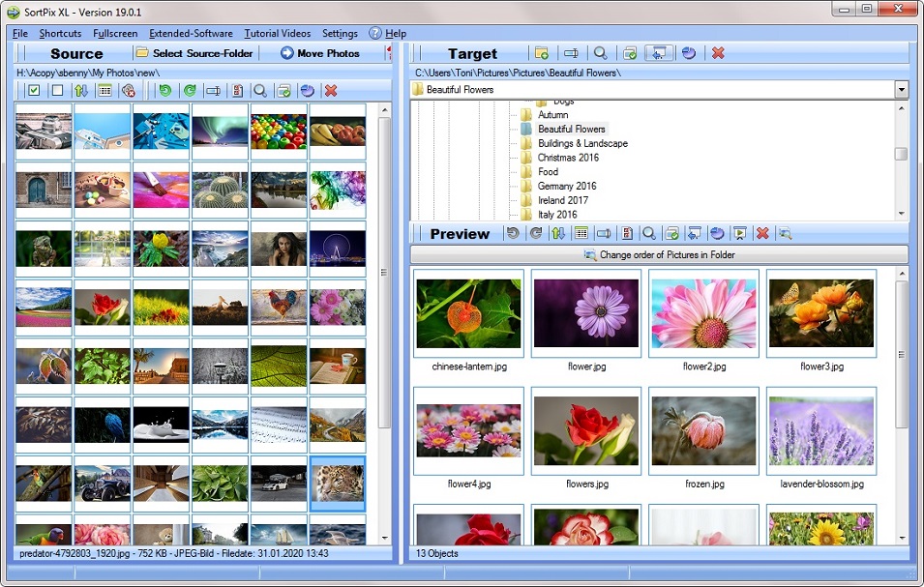This screenshot has height=587, width=924.
Task: Click the rename icon in the Target toolbar
Action: coord(569,53)
